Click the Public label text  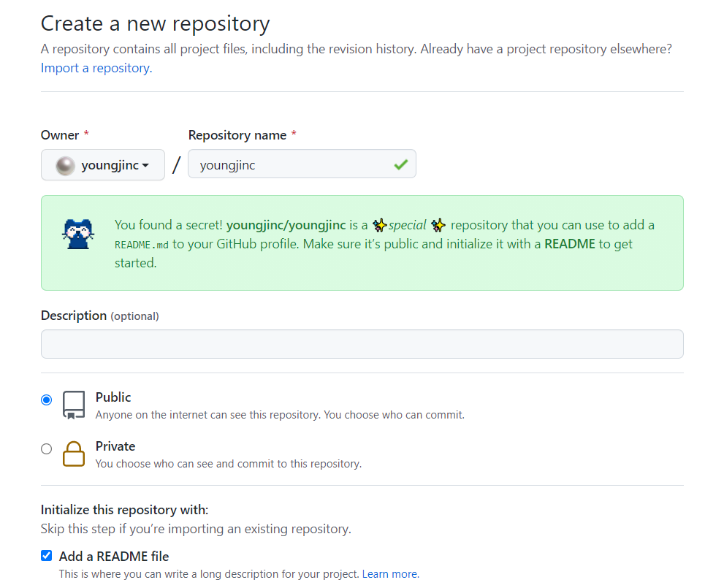[113, 397]
